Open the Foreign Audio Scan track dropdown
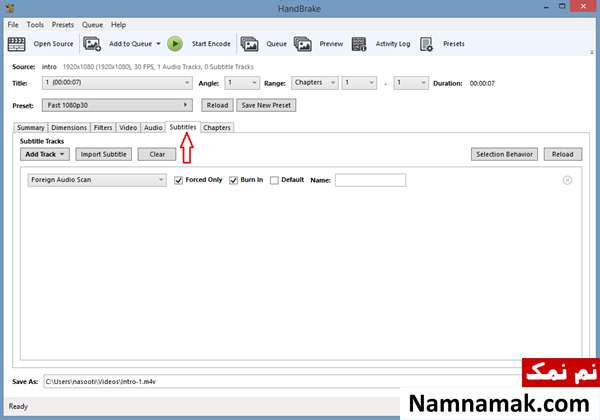Screen dimensions: 600x420 pyautogui.click(x=97, y=180)
